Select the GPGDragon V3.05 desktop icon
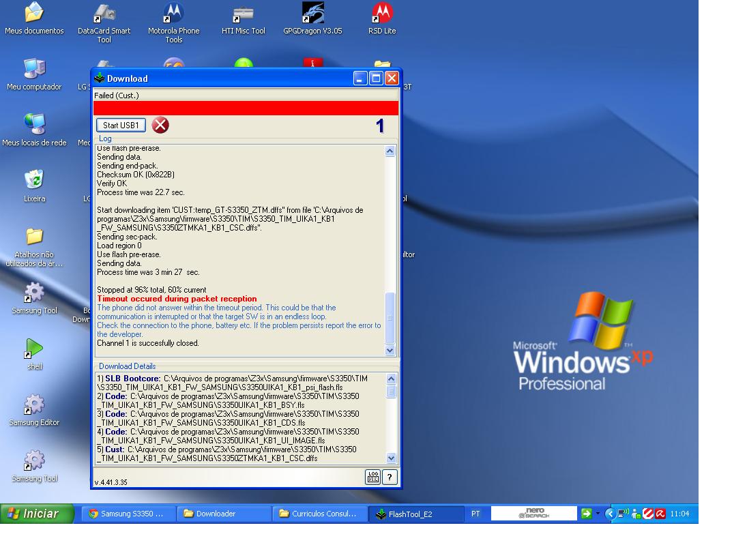The image size is (747, 560). pos(312,19)
